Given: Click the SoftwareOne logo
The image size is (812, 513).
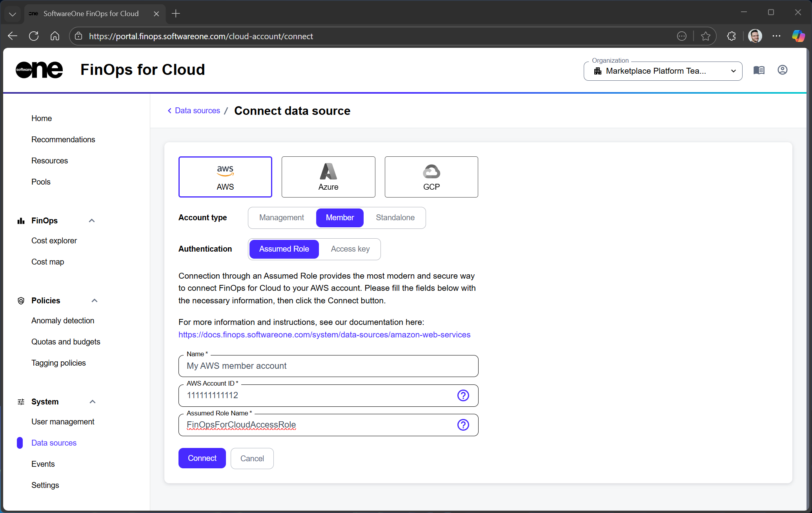Looking at the screenshot, I should coord(39,70).
